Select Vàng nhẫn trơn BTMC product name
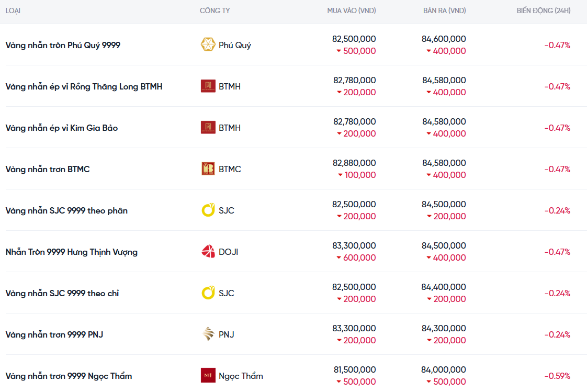Screen dimensions: 587x392 [48, 169]
